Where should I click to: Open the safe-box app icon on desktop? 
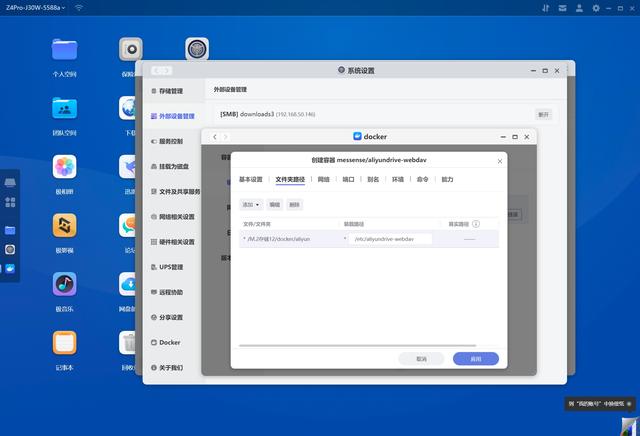click(x=131, y=49)
